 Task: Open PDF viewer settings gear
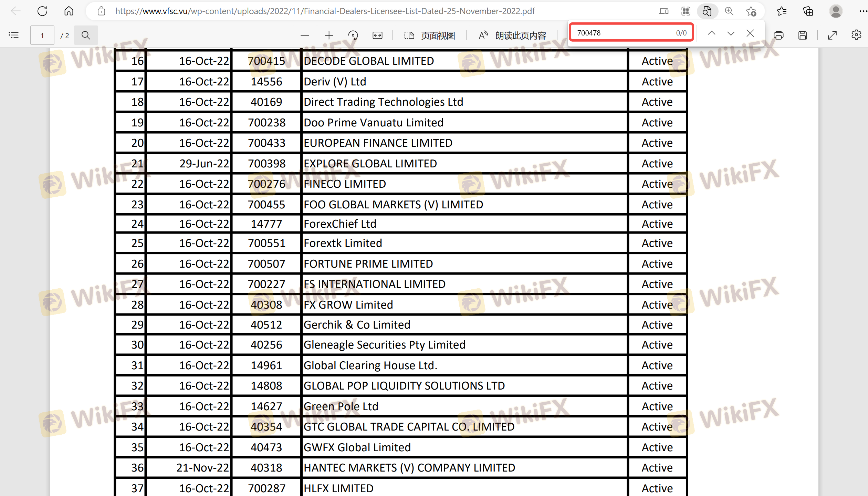(x=856, y=35)
